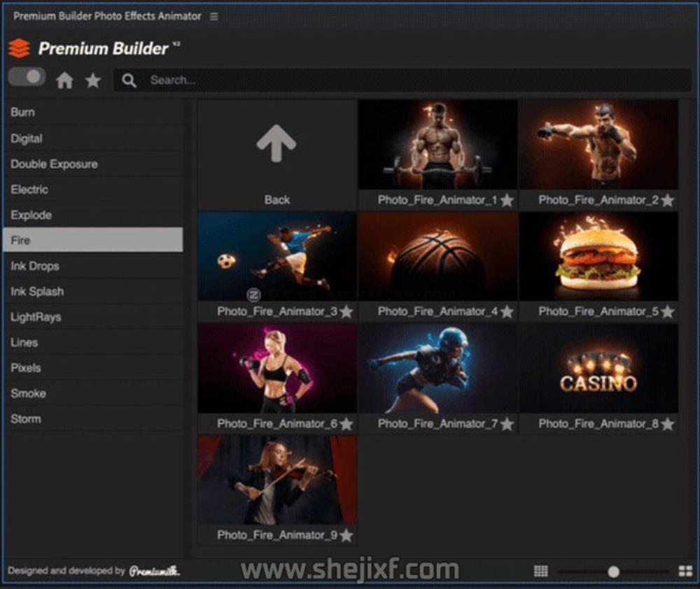Open the panel hamburger menu
This screenshot has width=700, height=589.
(x=214, y=16)
